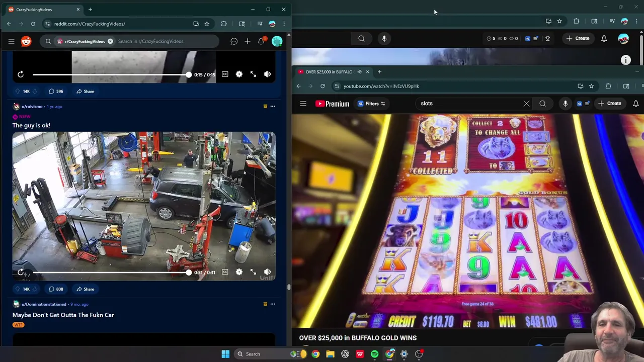644x362 pixels.
Task: Open overflow menu on 'The guy is ok!' post
Action: pos(273,106)
